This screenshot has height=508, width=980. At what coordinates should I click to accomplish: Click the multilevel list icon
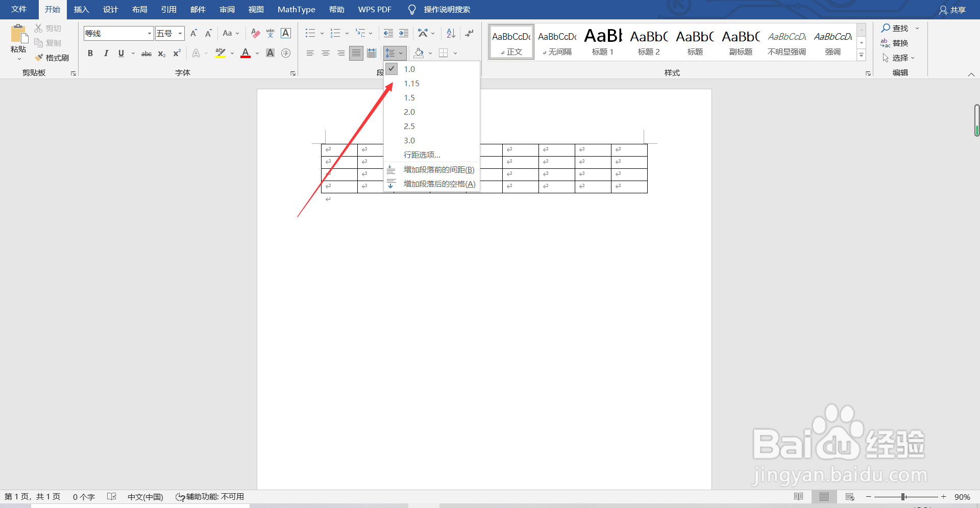click(361, 33)
